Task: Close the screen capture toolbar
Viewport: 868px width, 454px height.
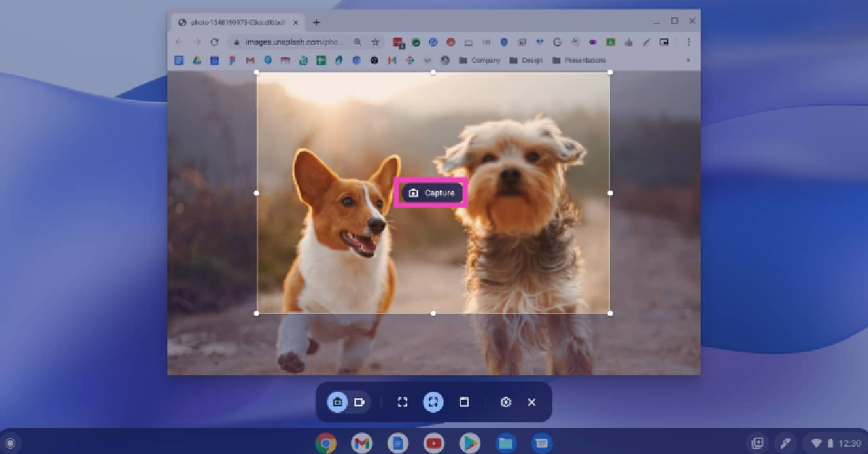Action: [x=532, y=402]
